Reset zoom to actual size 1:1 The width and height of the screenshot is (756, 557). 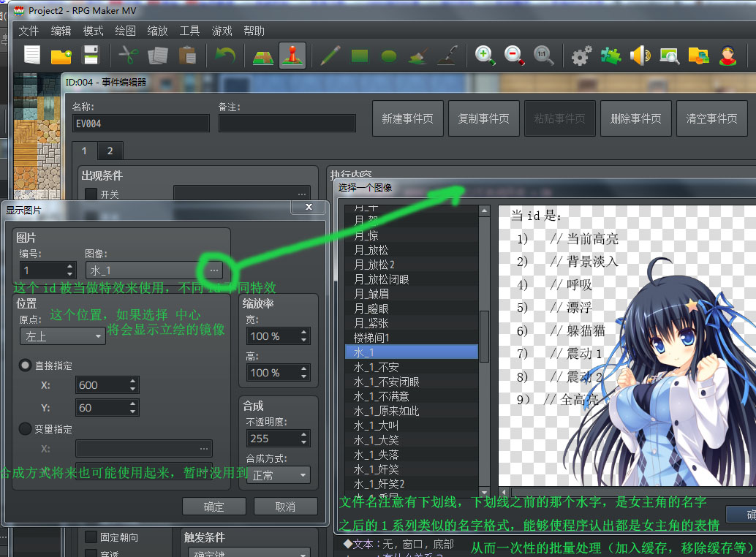pos(543,56)
